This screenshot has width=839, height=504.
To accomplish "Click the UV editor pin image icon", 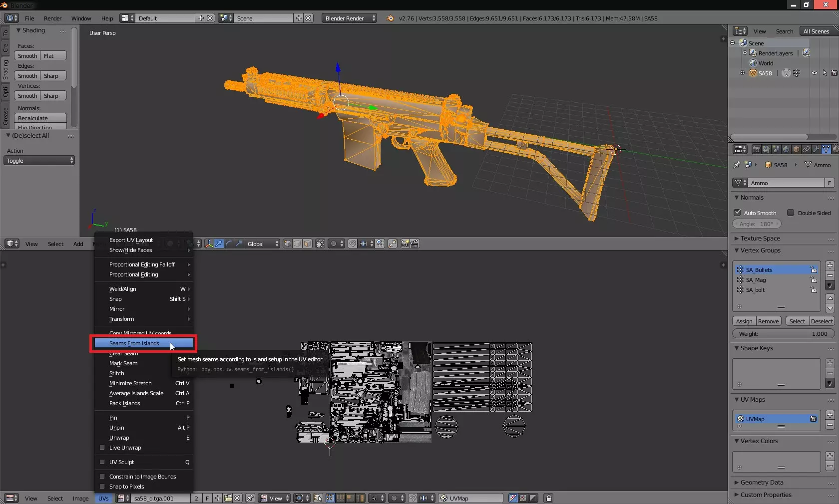I will click(x=250, y=498).
